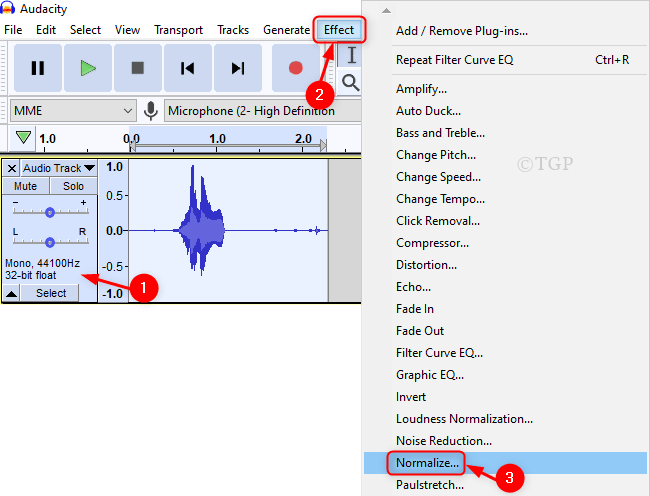
Task: Choose the Echo... effect
Action: [x=505, y=287]
